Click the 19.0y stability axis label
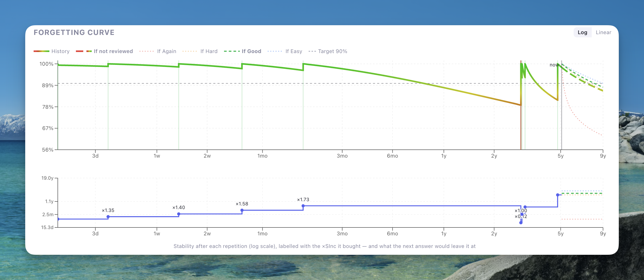The image size is (644, 280). pos(48,178)
